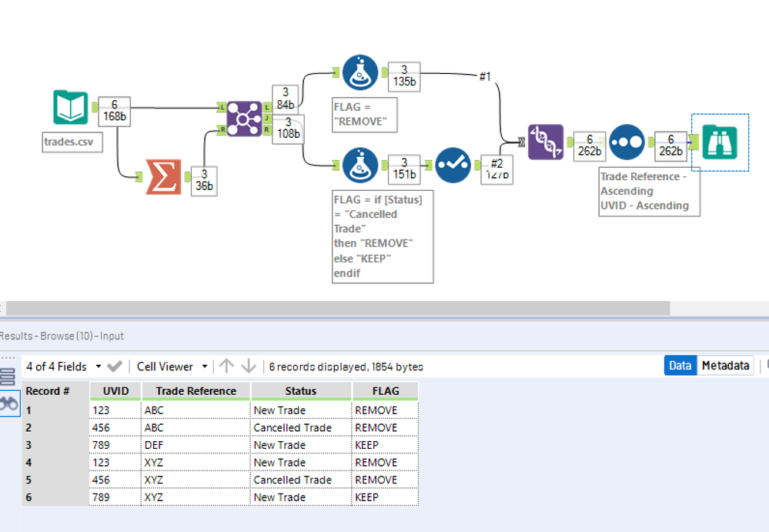Click DEF trade reference cell

[x=196, y=445]
